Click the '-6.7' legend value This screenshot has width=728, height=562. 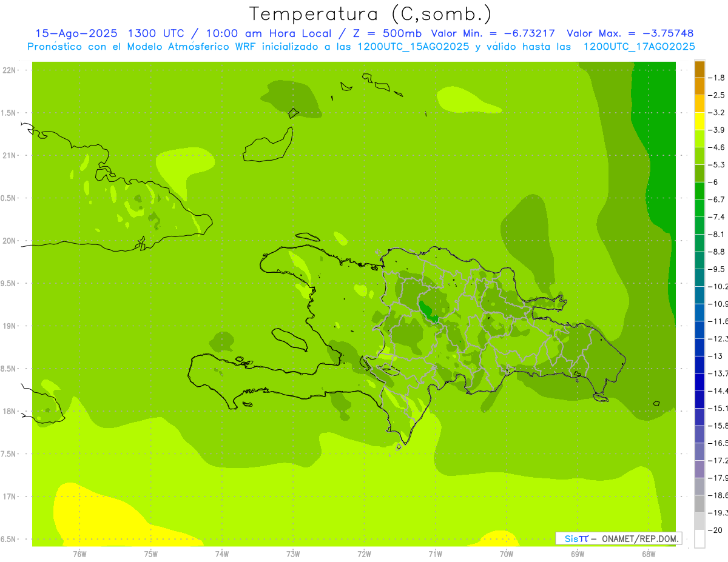click(x=717, y=199)
